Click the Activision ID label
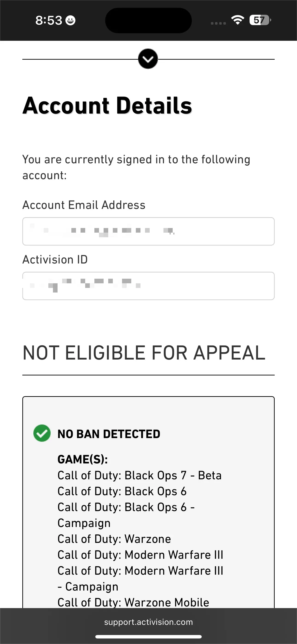297x644 pixels. click(x=55, y=260)
